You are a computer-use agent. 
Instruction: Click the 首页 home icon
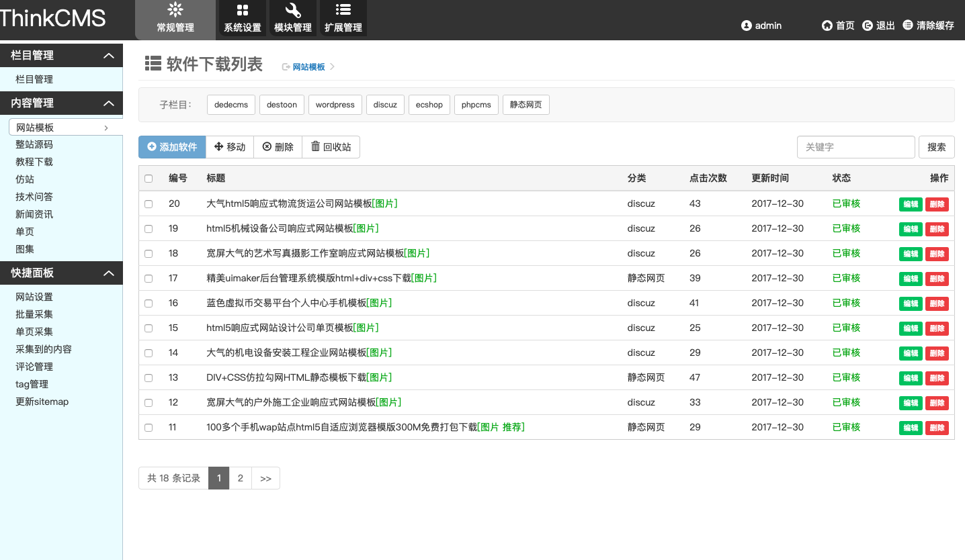(x=827, y=26)
